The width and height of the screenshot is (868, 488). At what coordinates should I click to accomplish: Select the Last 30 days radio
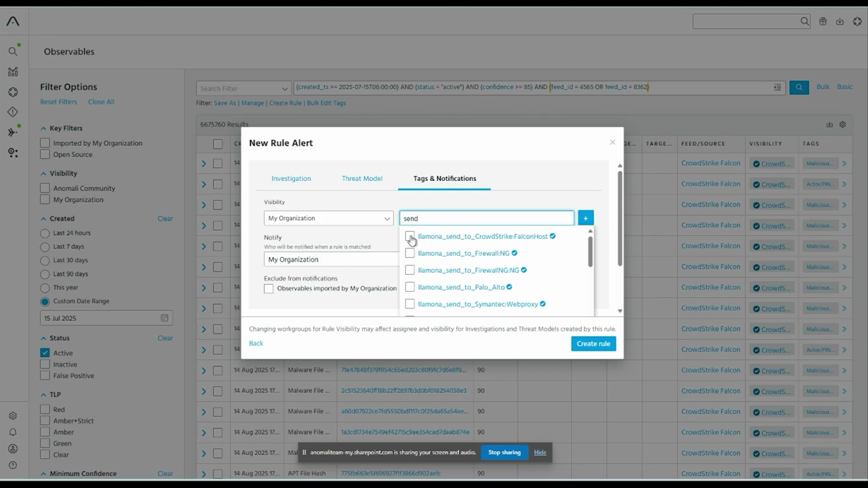tap(45, 261)
